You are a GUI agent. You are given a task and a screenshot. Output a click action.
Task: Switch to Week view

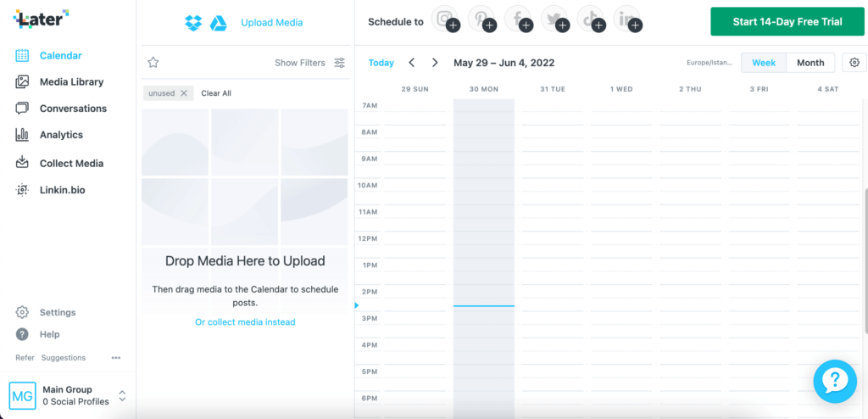coord(764,63)
